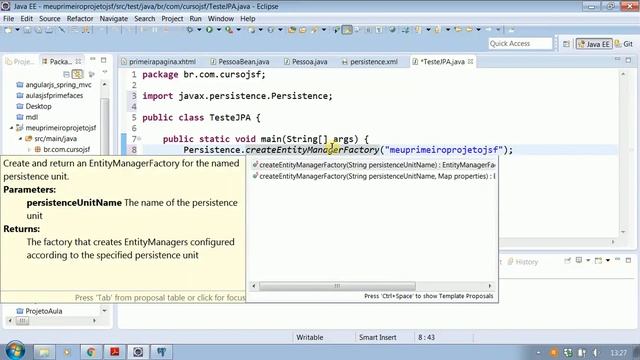Switch to persistence.xml editor tab
The width and height of the screenshot is (640, 360).
pos(370,62)
